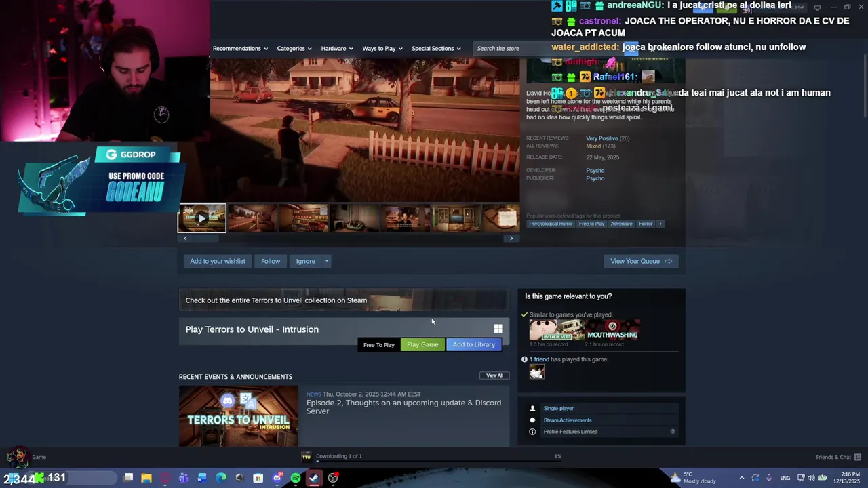This screenshot has width=868, height=488.
Task: Click View All for recent events
Action: click(494, 375)
